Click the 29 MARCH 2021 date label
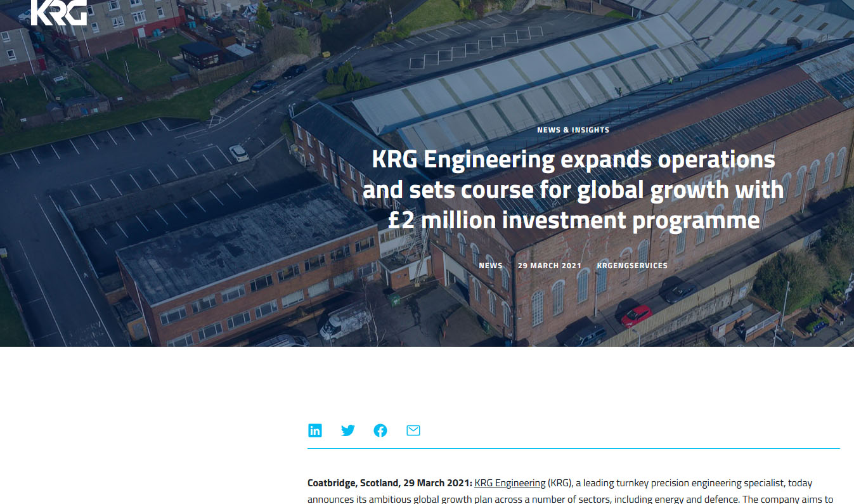The height and width of the screenshot is (504, 854). [549, 266]
